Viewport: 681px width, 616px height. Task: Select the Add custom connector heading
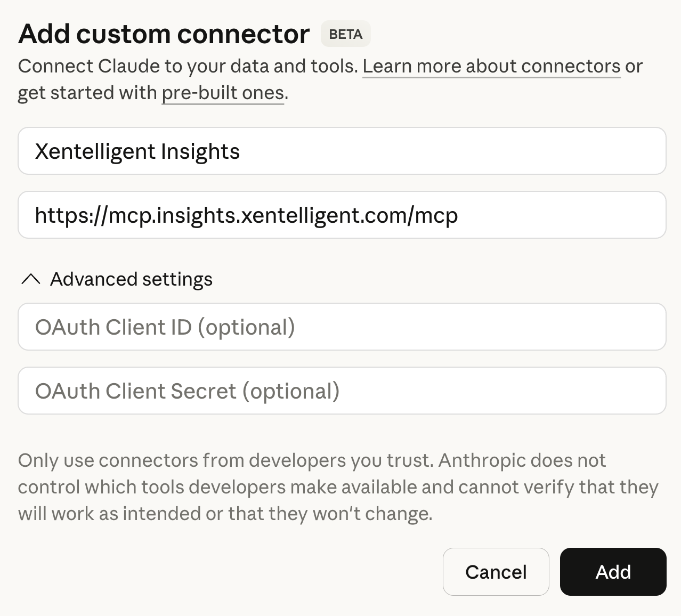coord(164,33)
